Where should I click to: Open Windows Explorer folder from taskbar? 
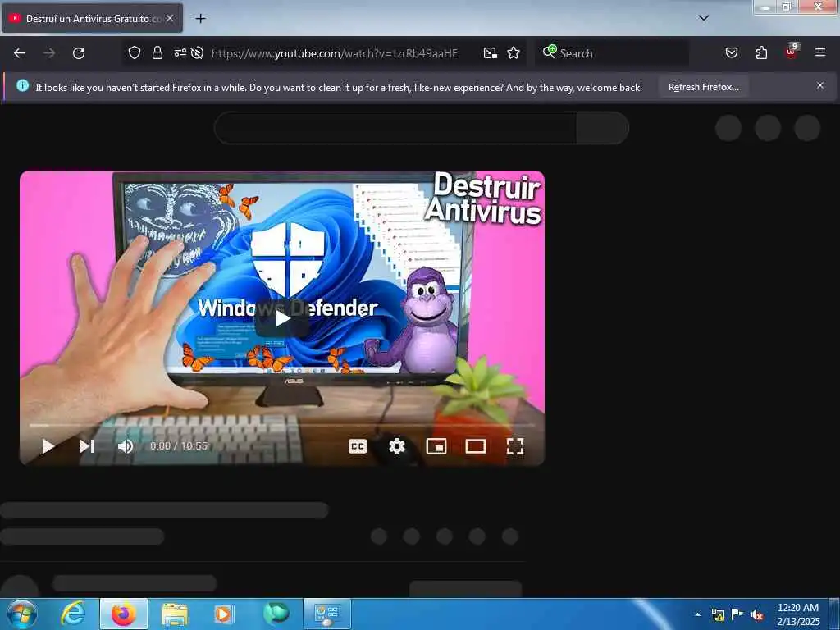(175, 614)
